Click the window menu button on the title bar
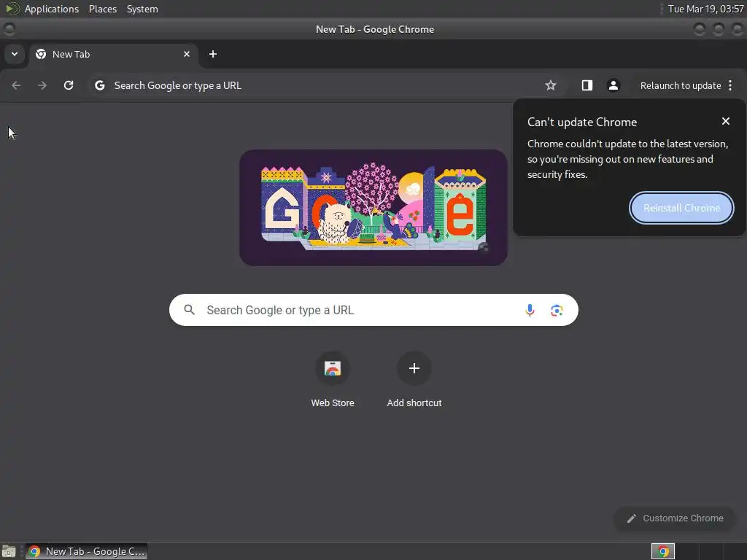 point(9,29)
